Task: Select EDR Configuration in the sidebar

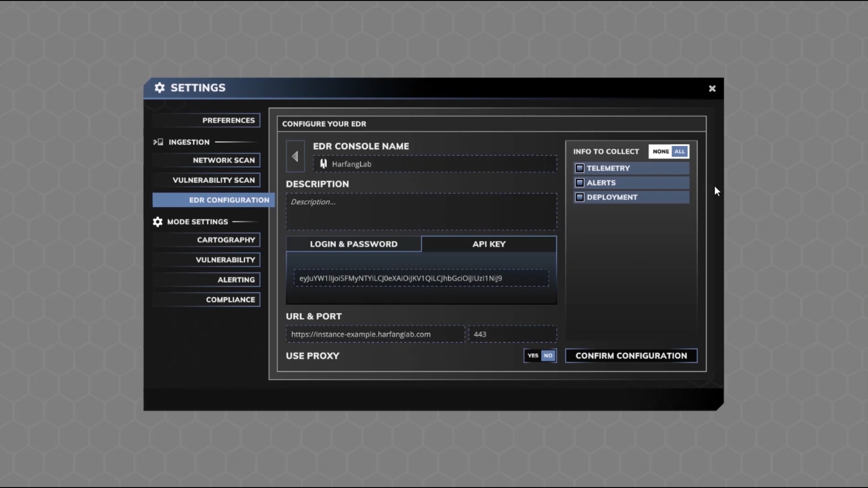Action: [213, 200]
